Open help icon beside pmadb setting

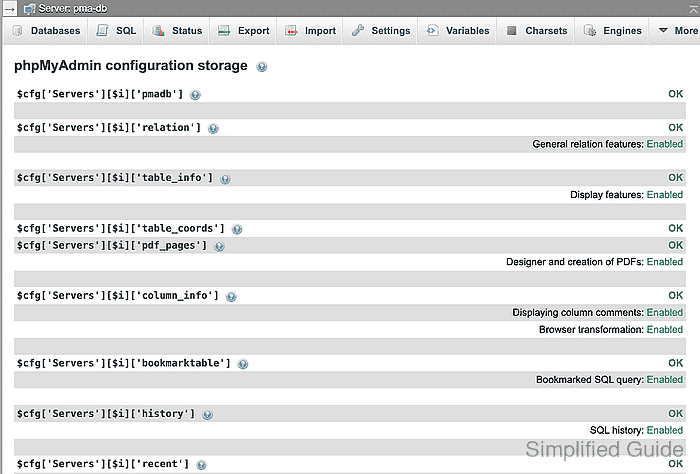195,95
